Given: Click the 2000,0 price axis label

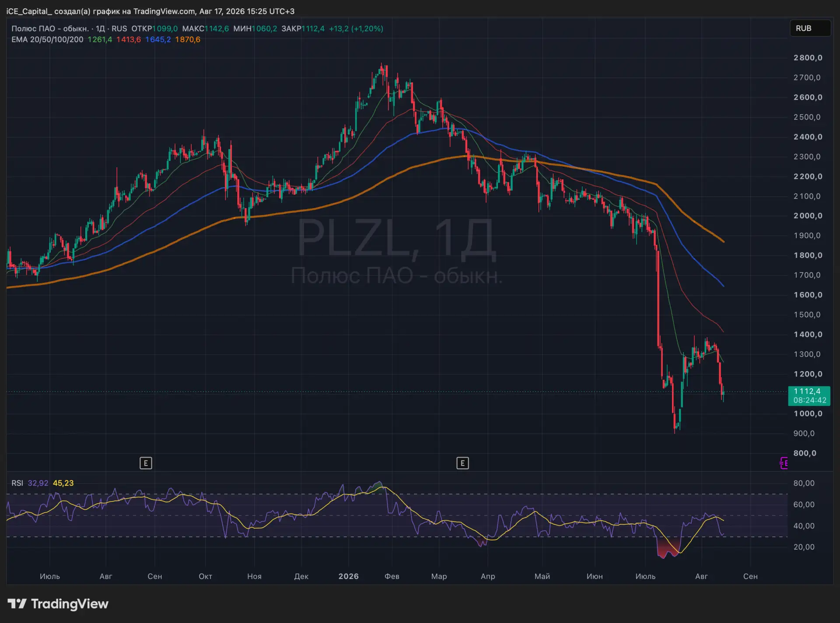Looking at the screenshot, I should click(808, 216).
